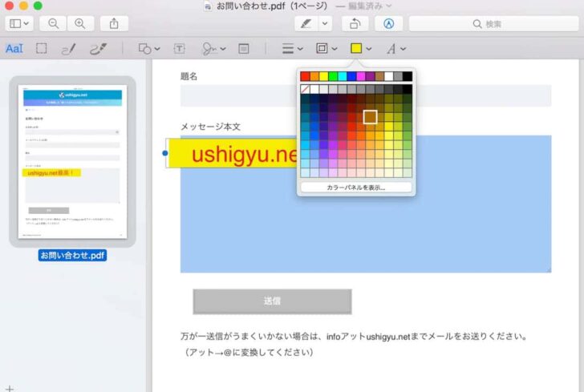This screenshot has height=392, width=584.
Task: Pick the yellow swatch in top row
Action: [323, 76]
